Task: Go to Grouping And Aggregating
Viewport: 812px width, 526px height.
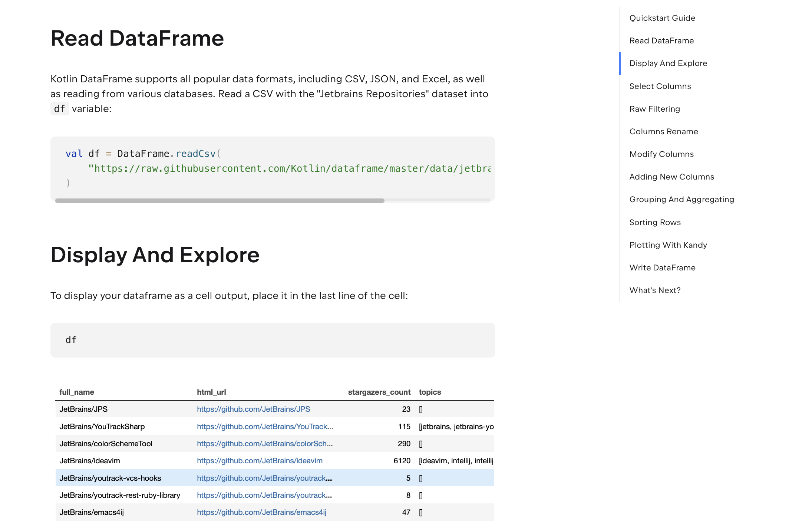Action: pos(681,199)
